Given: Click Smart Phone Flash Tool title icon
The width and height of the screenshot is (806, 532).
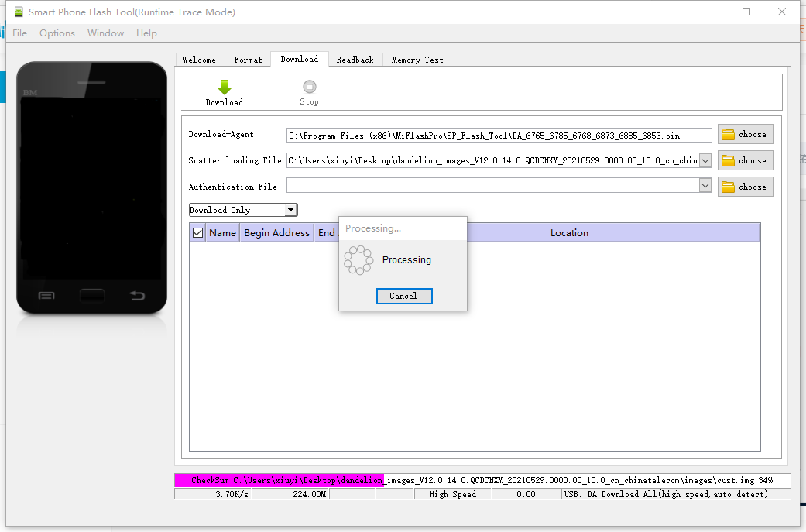Looking at the screenshot, I should [19, 12].
